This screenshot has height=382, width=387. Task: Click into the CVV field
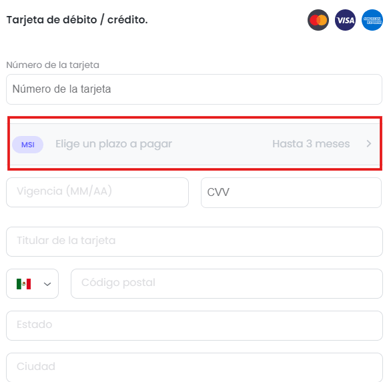pyautogui.click(x=291, y=192)
